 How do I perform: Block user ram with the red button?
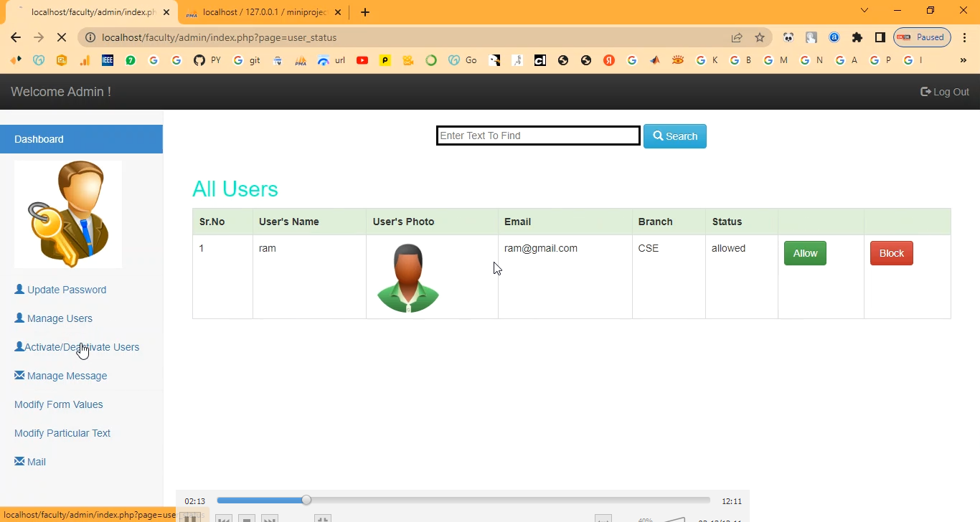click(891, 253)
